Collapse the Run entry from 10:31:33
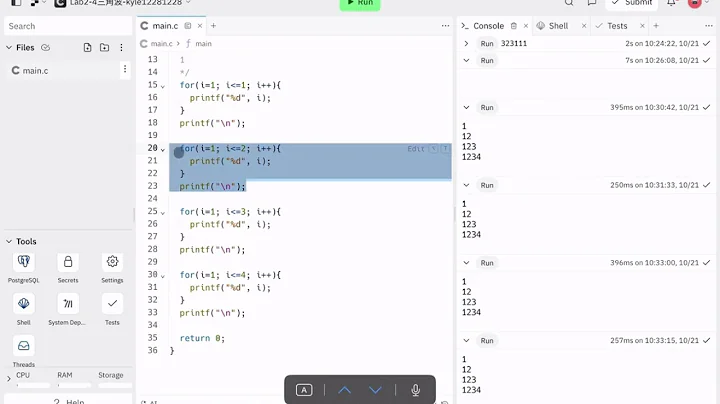720x404 pixels. tap(466, 185)
